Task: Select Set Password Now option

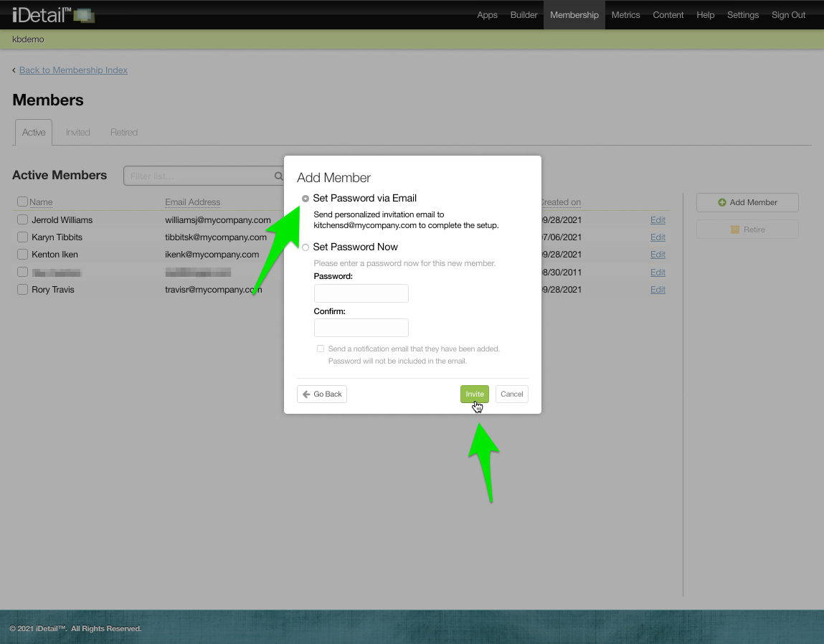Action: tap(306, 247)
